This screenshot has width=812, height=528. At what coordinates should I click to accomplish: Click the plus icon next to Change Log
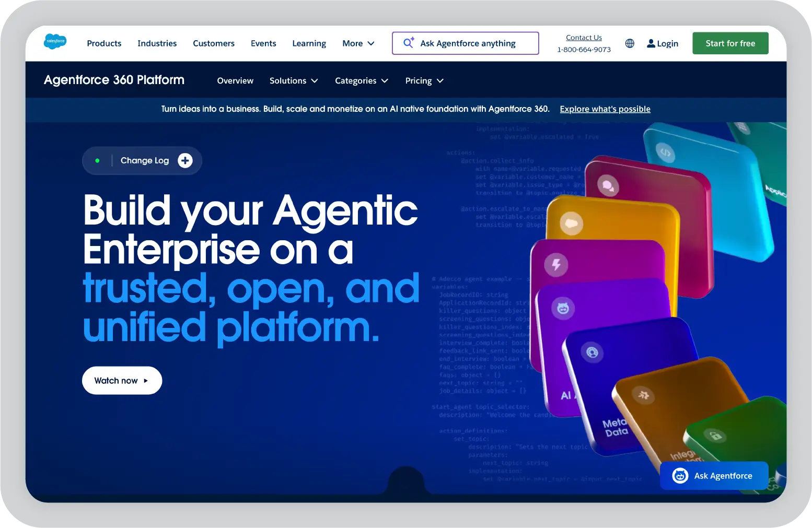tap(185, 160)
